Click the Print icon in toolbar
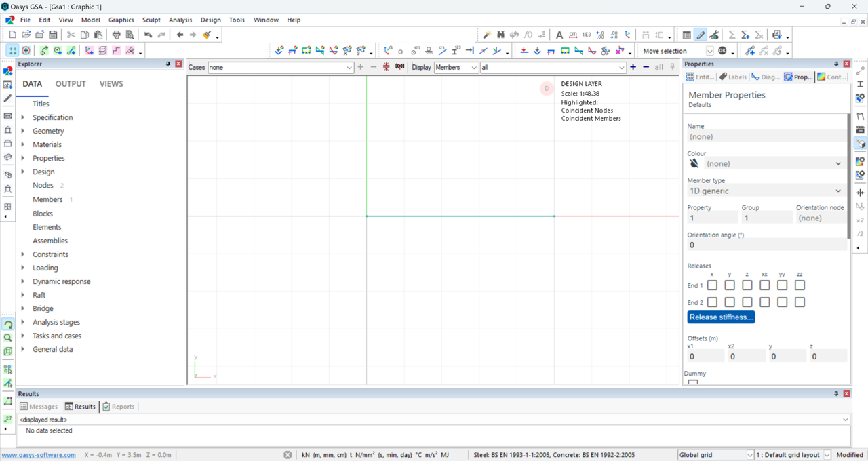The height and width of the screenshot is (461, 868). coord(116,35)
